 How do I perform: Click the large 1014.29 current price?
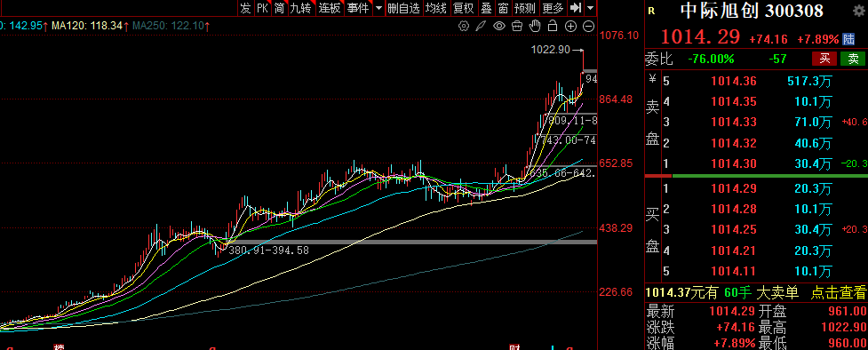[700, 37]
